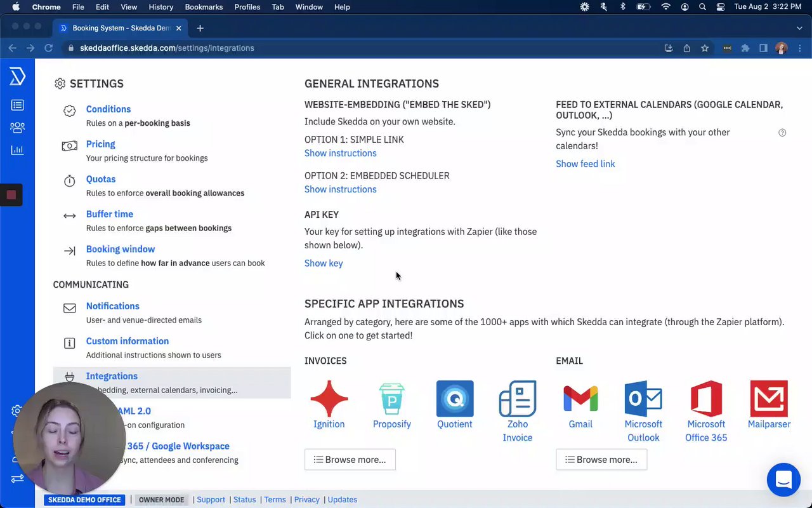Click the Microsoft Office 365 icon
This screenshot has width=812, height=508.
point(705,399)
